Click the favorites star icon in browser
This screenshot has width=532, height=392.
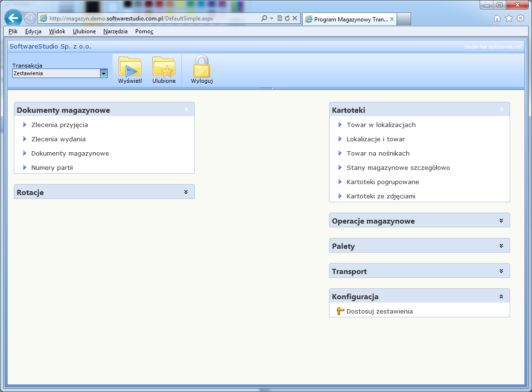click(509, 19)
